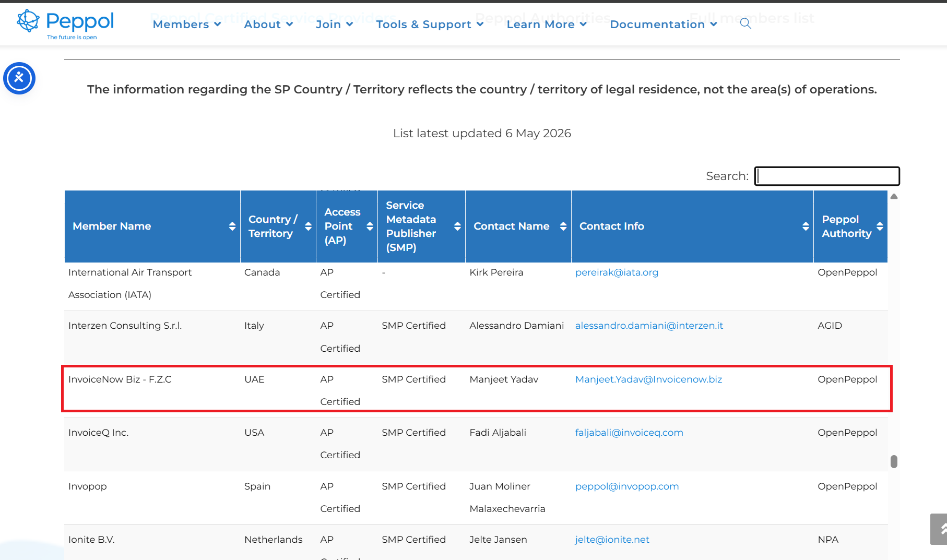947x560 pixels.
Task: Open Manjeet.Yadav@Invoicenow.biz email link
Action: (x=648, y=379)
